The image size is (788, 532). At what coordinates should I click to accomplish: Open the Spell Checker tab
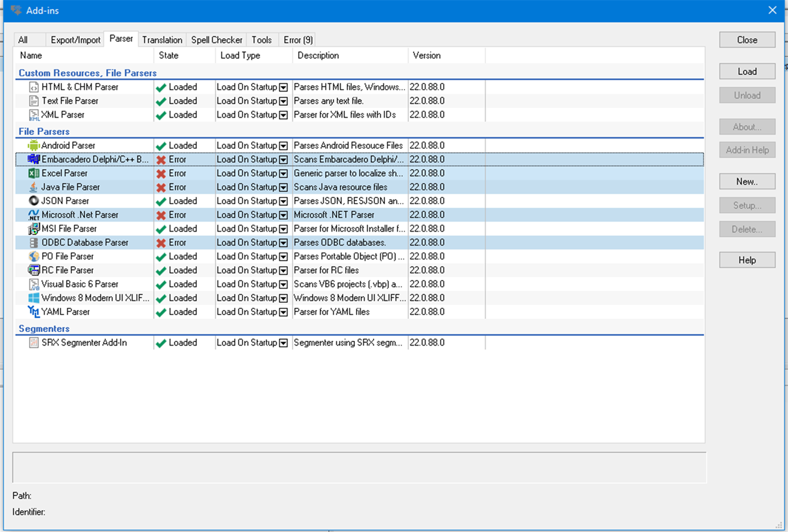click(x=217, y=40)
